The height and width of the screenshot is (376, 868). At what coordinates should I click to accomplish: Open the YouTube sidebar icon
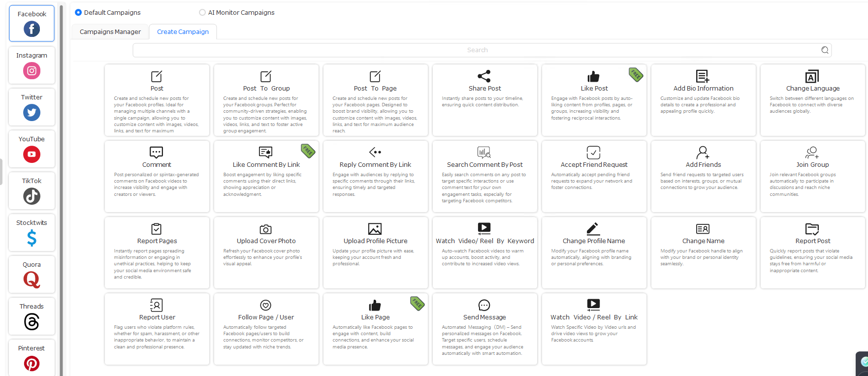coord(32,155)
